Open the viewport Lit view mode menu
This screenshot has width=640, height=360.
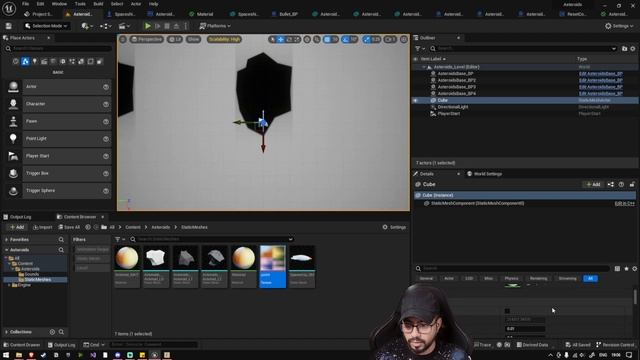click(x=175, y=39)
